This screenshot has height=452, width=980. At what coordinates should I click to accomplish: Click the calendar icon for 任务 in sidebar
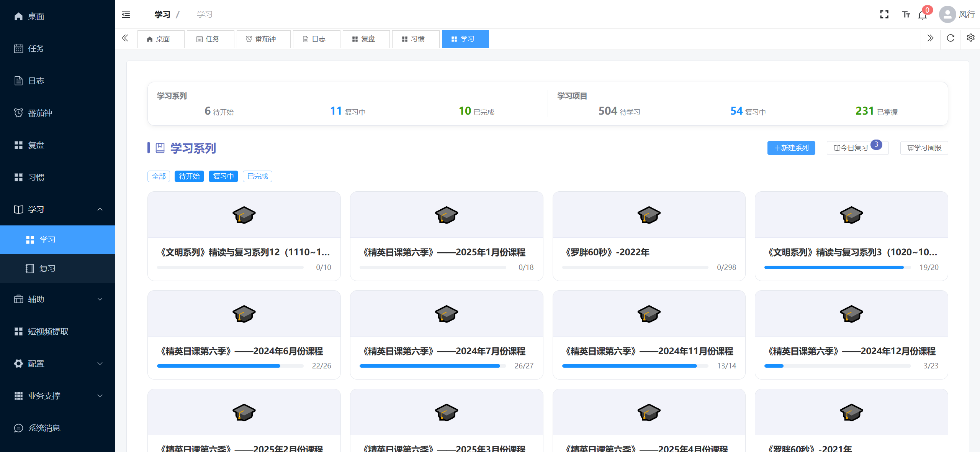[18, 48]
